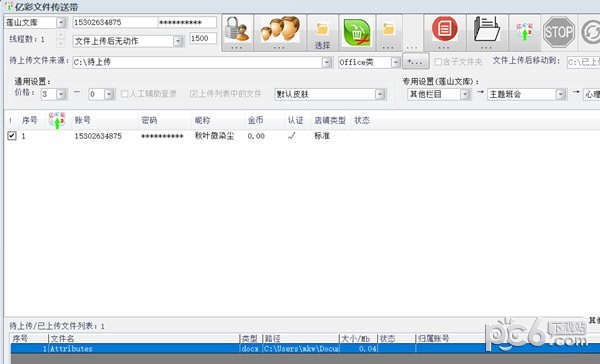Click the padlock user login icon
The height and width of the screenshot is (364, 600).
237,33
